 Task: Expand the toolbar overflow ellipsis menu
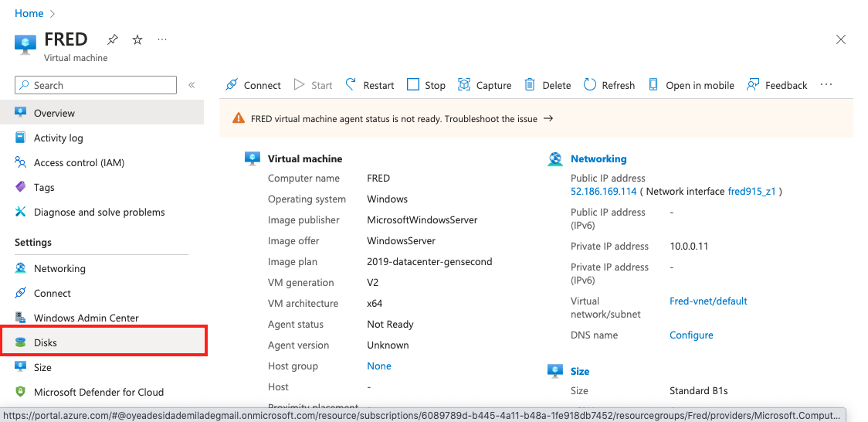(x=826, y=85)
